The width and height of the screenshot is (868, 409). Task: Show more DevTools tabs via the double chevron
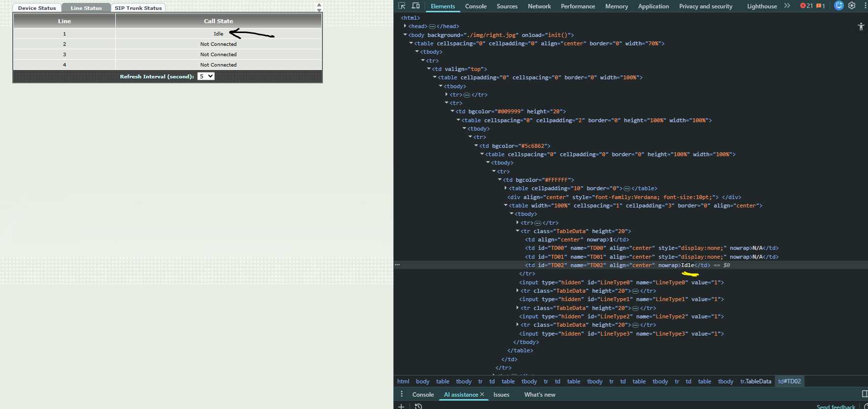coord(787,6)
